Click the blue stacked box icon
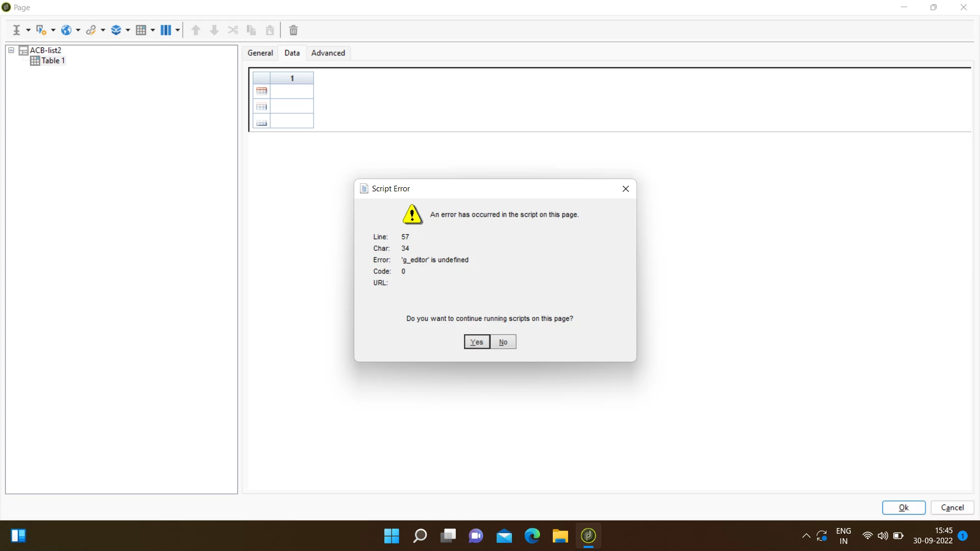The height and width of the screenshot is (551, 980). coord(116,30)
